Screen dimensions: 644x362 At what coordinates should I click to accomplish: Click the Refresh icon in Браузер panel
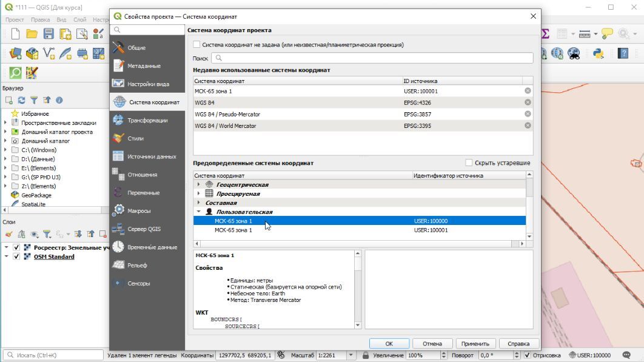(21, 100)
